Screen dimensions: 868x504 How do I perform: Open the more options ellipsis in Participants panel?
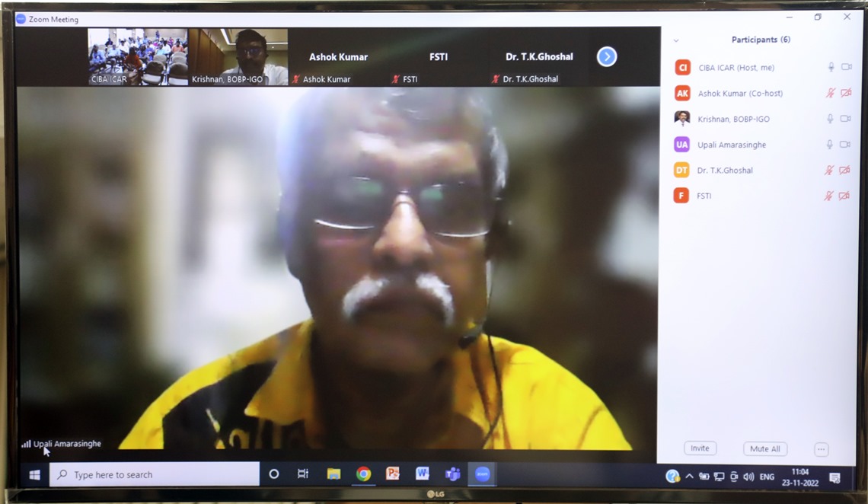821,449
